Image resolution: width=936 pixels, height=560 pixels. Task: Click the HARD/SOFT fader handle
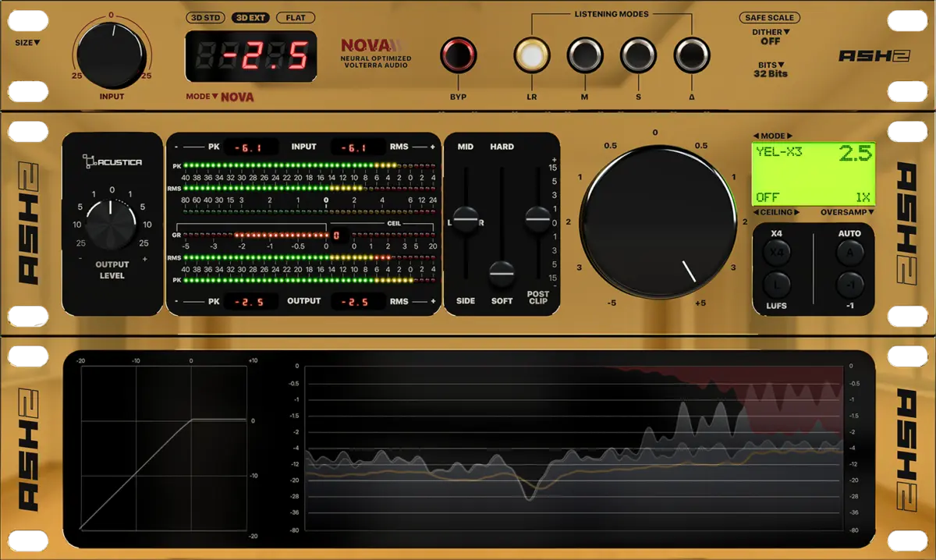point(502,274)
